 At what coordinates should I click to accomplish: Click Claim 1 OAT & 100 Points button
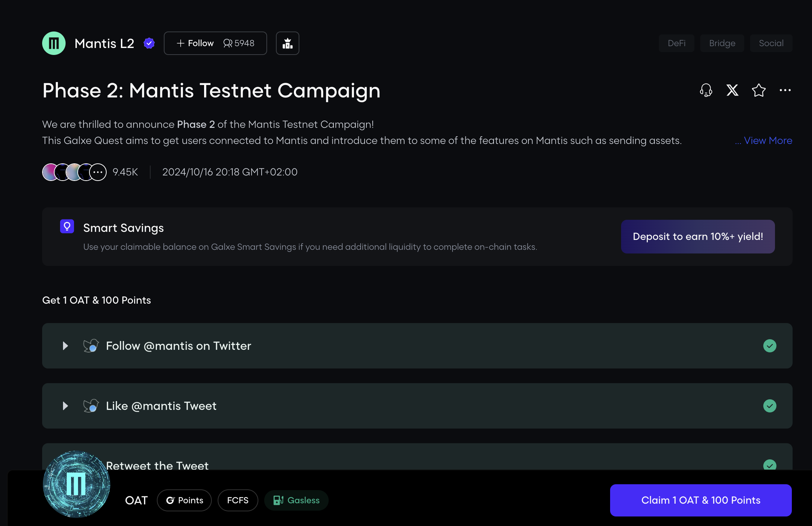701,500
